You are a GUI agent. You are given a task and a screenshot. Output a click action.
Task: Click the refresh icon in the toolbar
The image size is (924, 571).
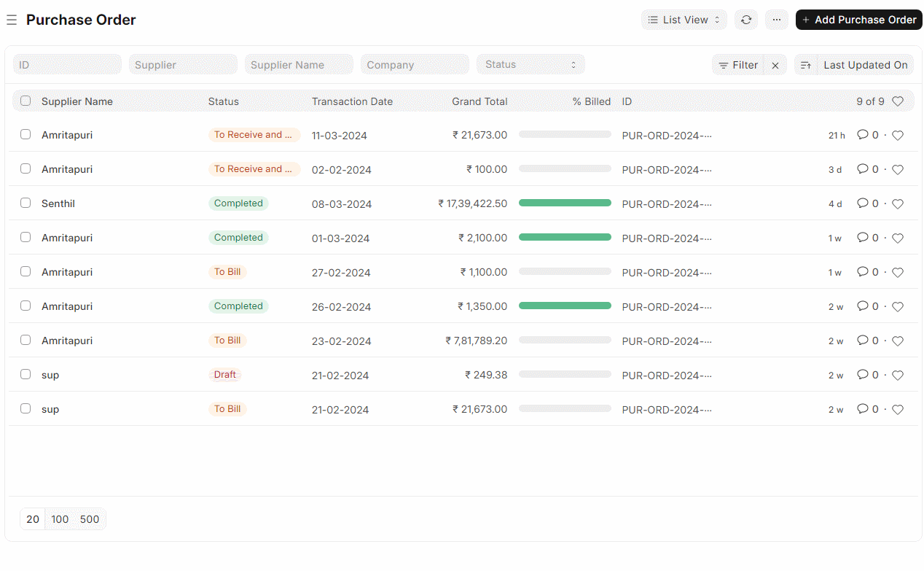point(745,20)
